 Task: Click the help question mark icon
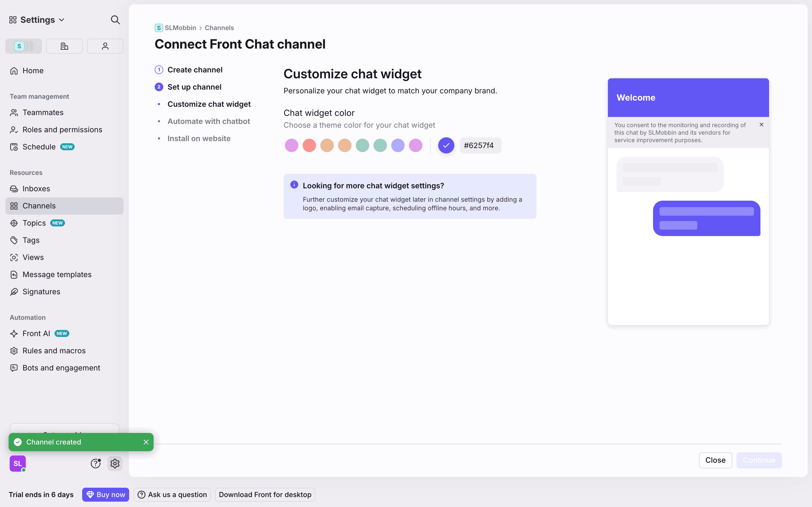pyautogui.click(x=96, y=464)
